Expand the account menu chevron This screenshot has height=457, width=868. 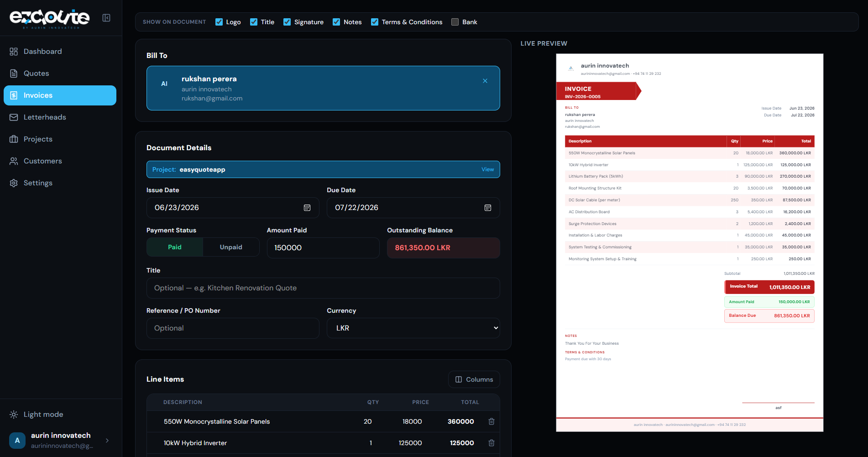(107, 441)
